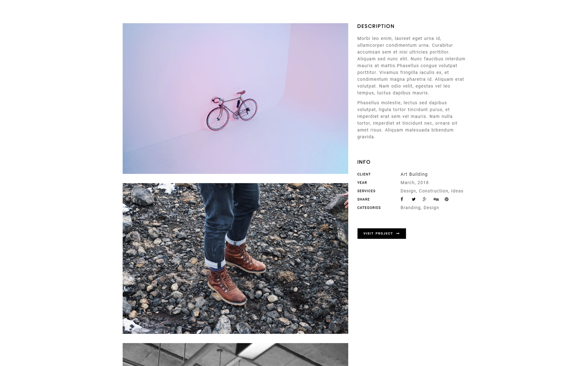Click the Info section heading
The height and width of the screenshot is (366, 588).
click(364, 162)
